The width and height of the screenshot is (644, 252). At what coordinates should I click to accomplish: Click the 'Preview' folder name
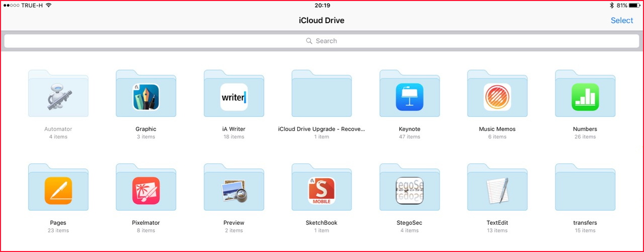234,223
